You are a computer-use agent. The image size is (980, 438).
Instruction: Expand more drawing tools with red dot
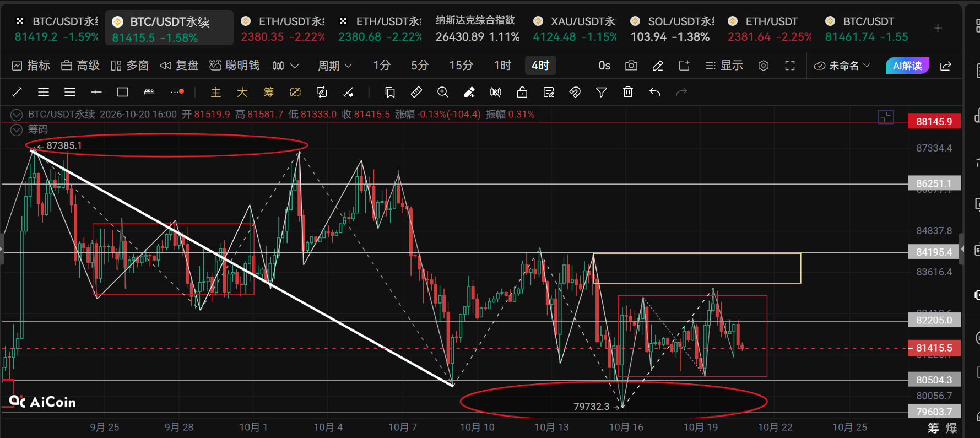pyautogui.click(x=177, y=92)
